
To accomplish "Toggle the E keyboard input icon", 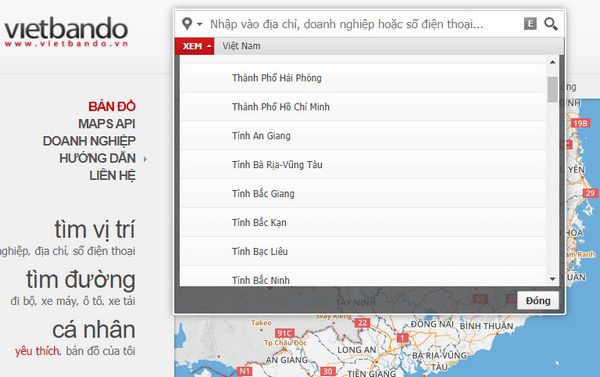I will (x=530, y=24).
